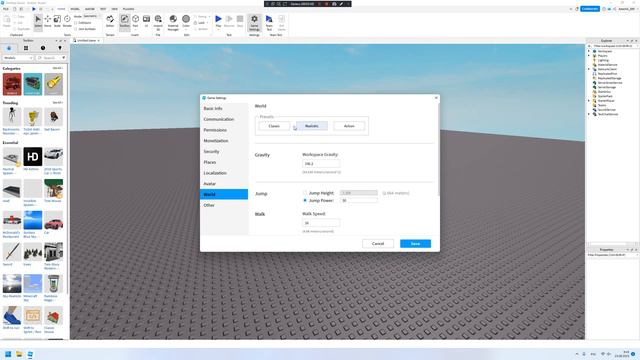The width and height of the screenshot is (640, 360).
Task: Toggle the Collisions checkbox
Action: coord(76,23)
